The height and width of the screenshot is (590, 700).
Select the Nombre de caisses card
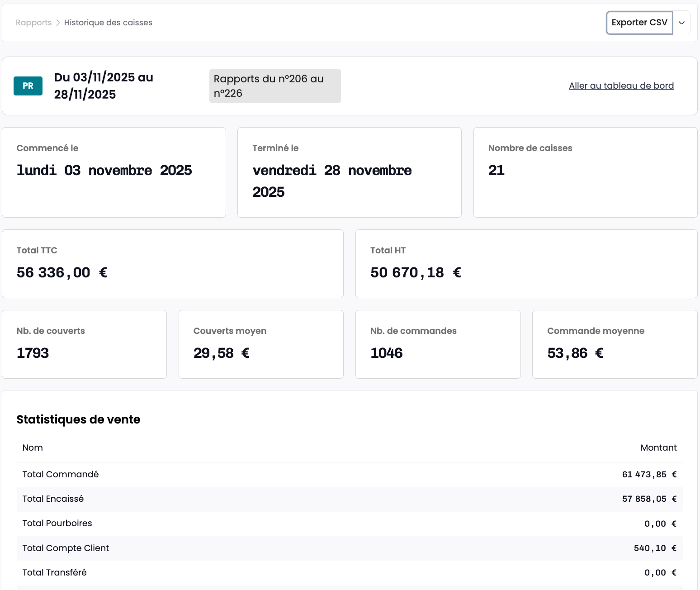point(585,172)
